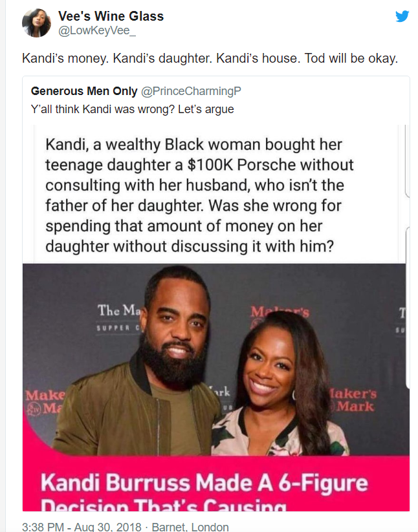Click scrollbar edge right of the quoted screenshot
Image resolution: width=418 pixels, height=532 pixels.
point(407,161)
